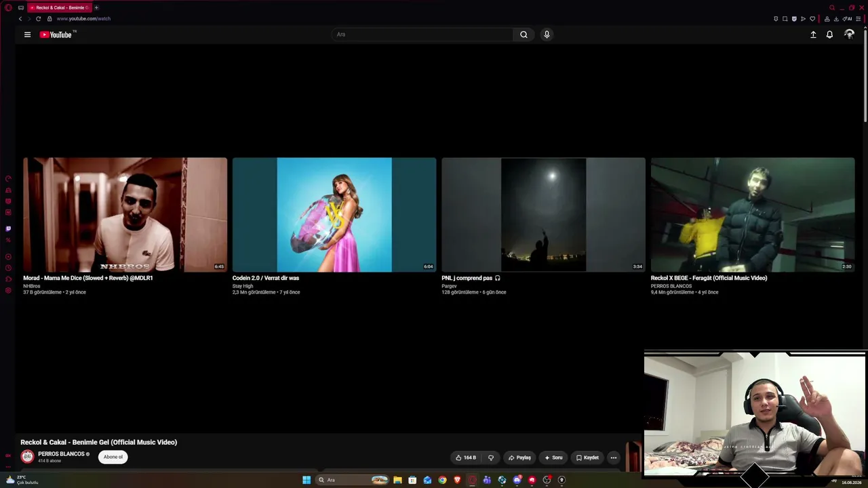Go forward with the browser forward arrow
Image resolution: width=868 pixels, height=488 pixels.
[28, 19]
